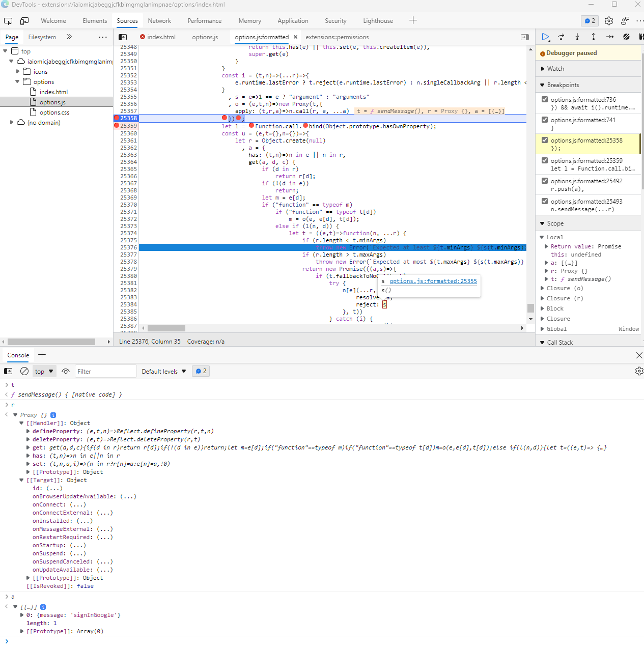
Task: Toggle breakpoint checkbox options.js:formatted:741
Action: point(545,120)
